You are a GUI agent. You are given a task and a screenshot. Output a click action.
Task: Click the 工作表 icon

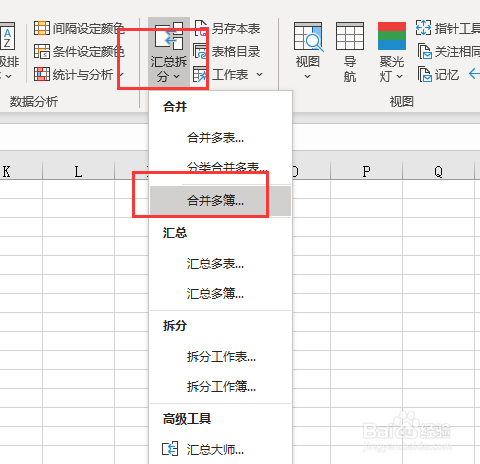tap(200, 74)
